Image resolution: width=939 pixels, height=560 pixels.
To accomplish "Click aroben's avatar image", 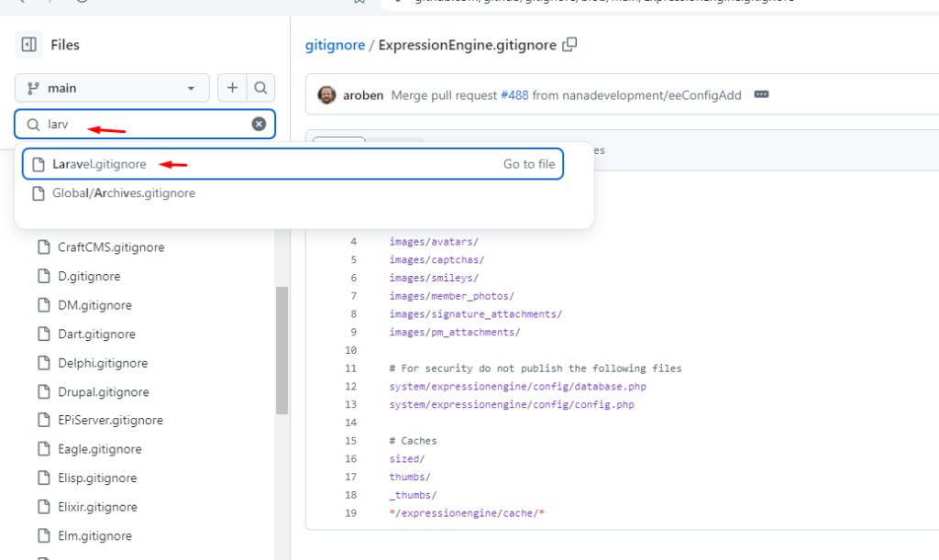I will point(326,94).
